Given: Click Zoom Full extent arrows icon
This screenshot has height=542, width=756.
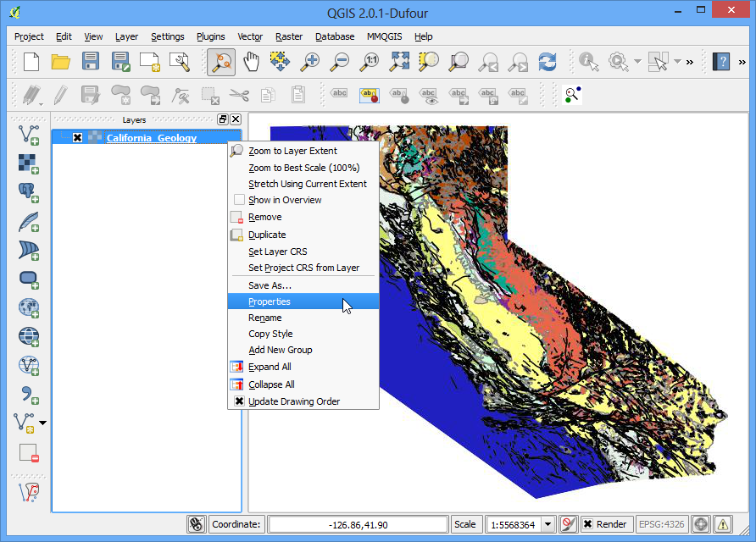Looking at the screenshot, I should 400,62.
